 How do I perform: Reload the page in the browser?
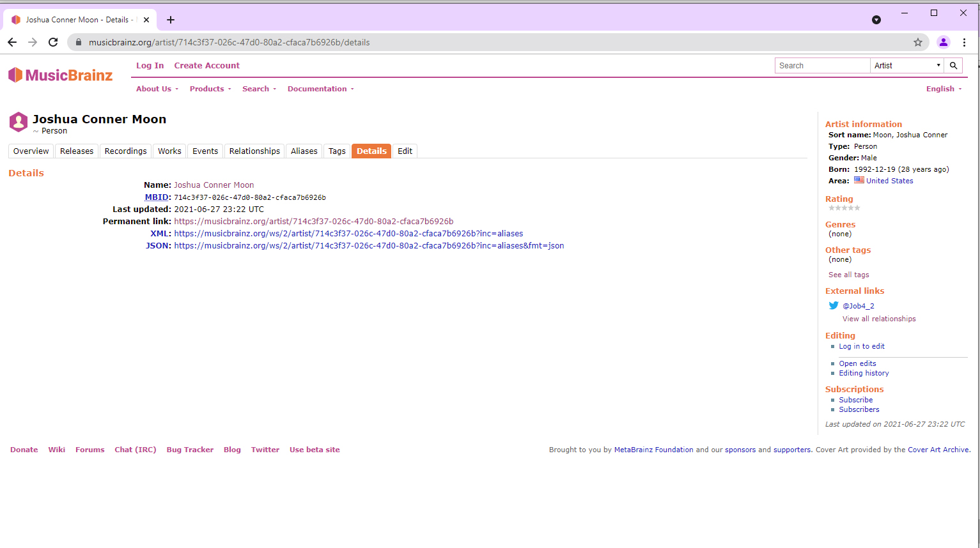pyautogui.click(x=53, y=42)
